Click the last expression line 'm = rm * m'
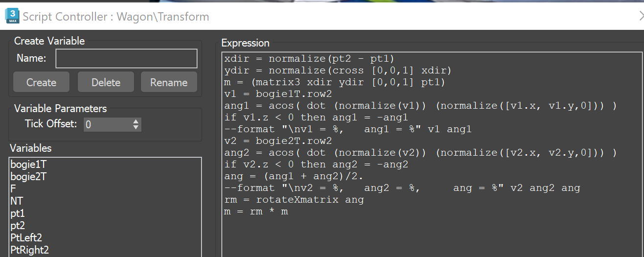 pos(256,211)
